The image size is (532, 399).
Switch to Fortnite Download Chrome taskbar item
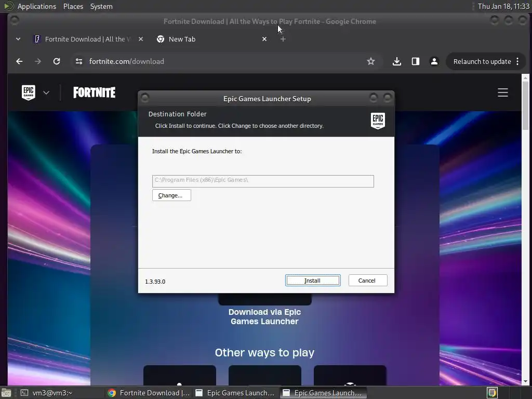coord(149,393)
